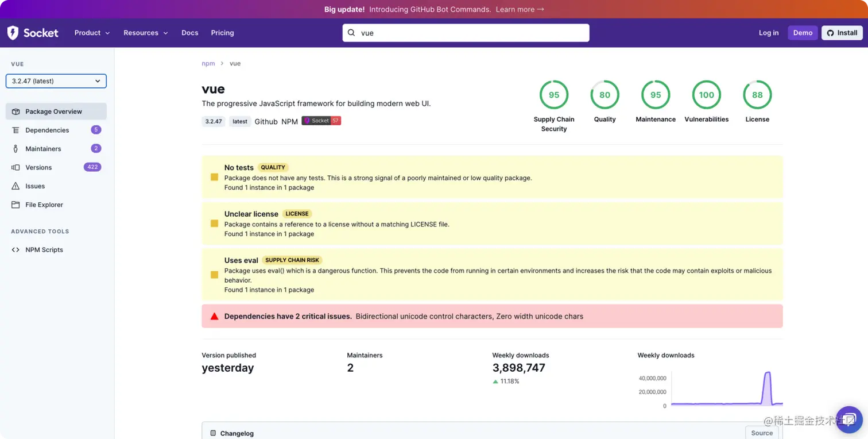This screenshot has width=868, height=439.
Task: Click the yellow square beside Unclear license
Action: [214, 224]
